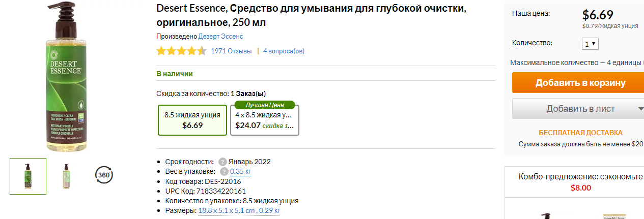Open the 1971 Отзывы reviews link
Image resolution: width=644 pixels, height=219 pixels.
[231, 51]
